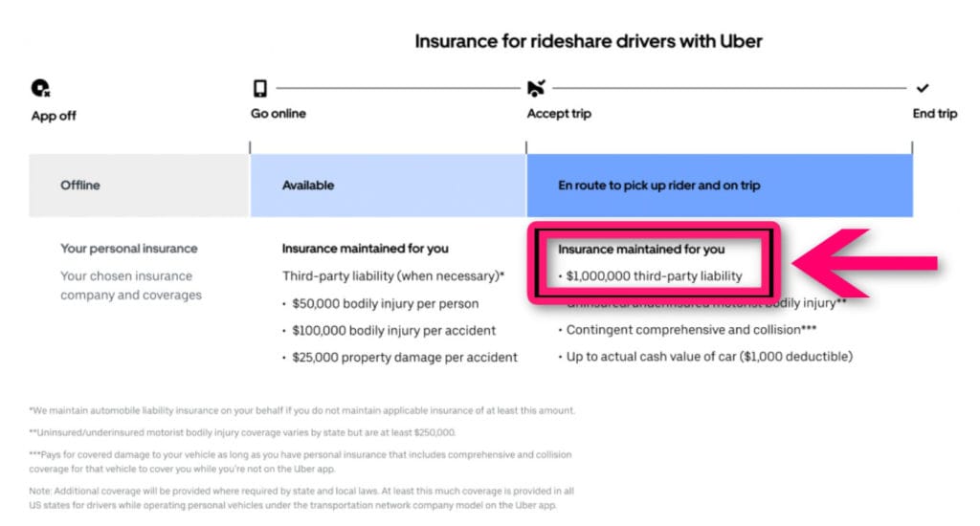This screenshot has width=980, height=526.
Task: Click the Go online phone icon
Action: point(260,88)
